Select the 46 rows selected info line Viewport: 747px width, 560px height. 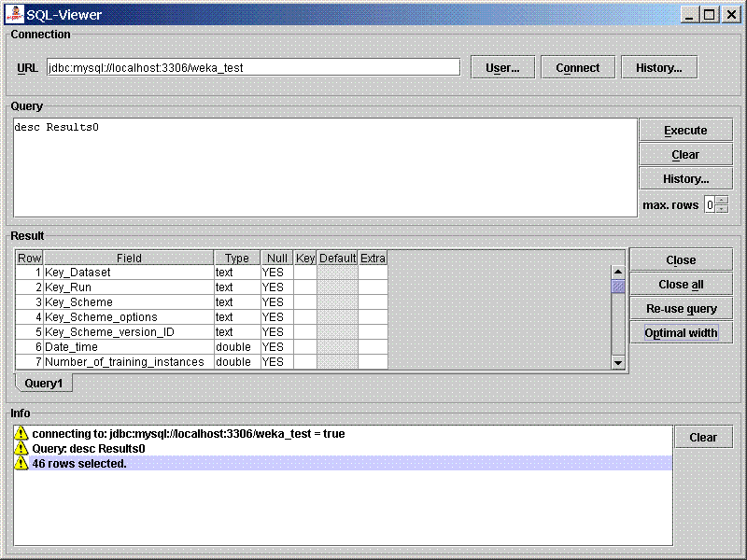click(x=343, y=463)
